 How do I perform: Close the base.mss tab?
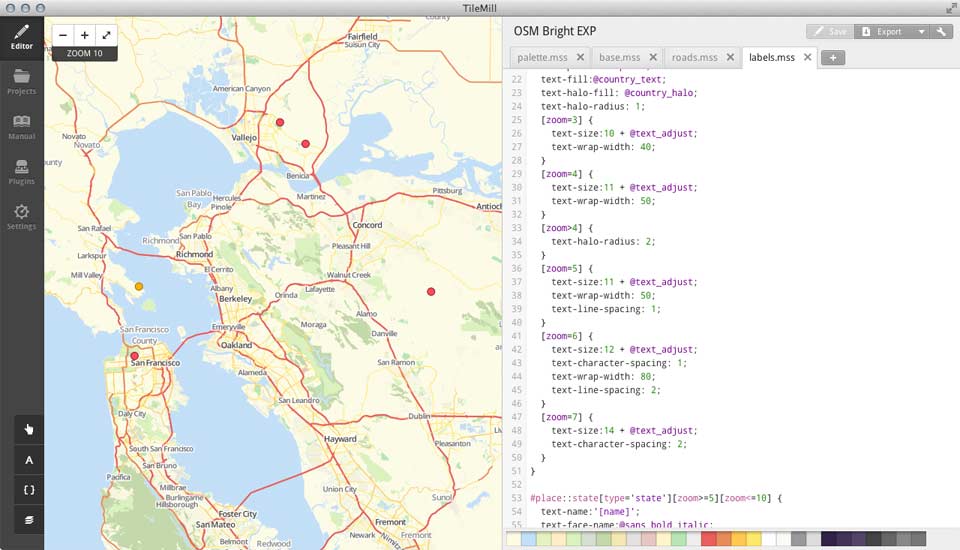tap(653, 57)
